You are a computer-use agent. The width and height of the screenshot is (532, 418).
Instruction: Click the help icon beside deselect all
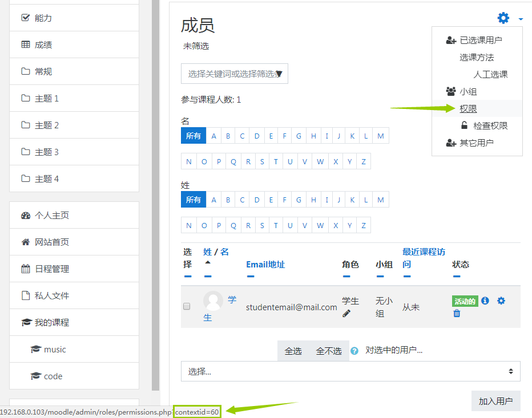coord(354,351)
